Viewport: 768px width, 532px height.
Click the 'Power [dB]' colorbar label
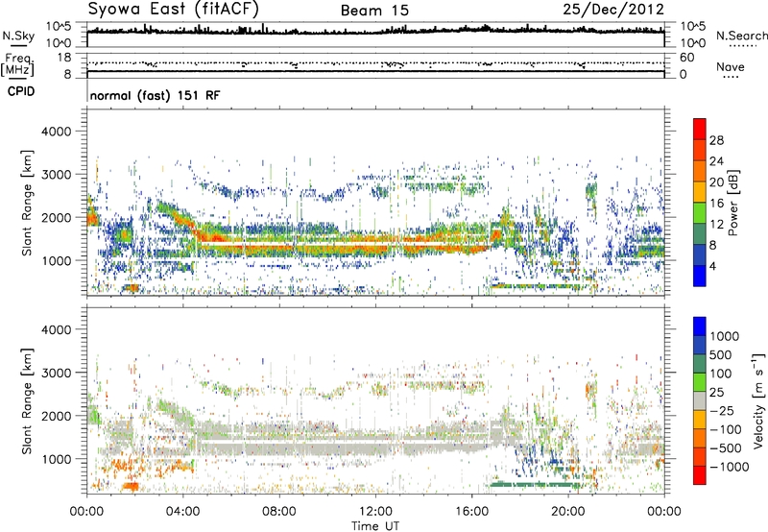732,203
